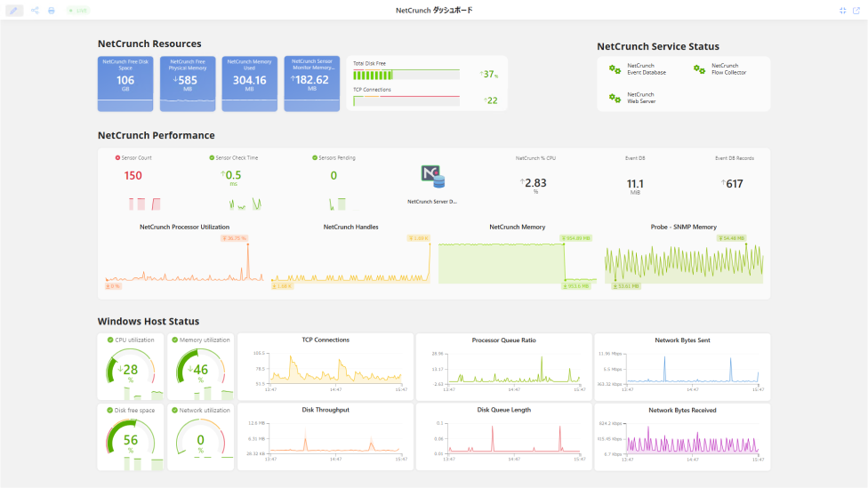Open the Disk Throughput chart

click(x=325, y=437)
